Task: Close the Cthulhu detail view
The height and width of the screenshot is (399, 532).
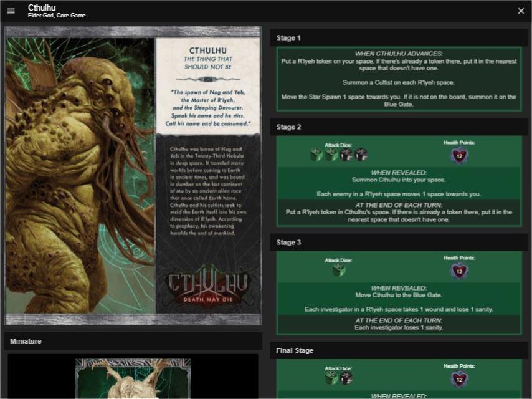Action: point(521,11)
